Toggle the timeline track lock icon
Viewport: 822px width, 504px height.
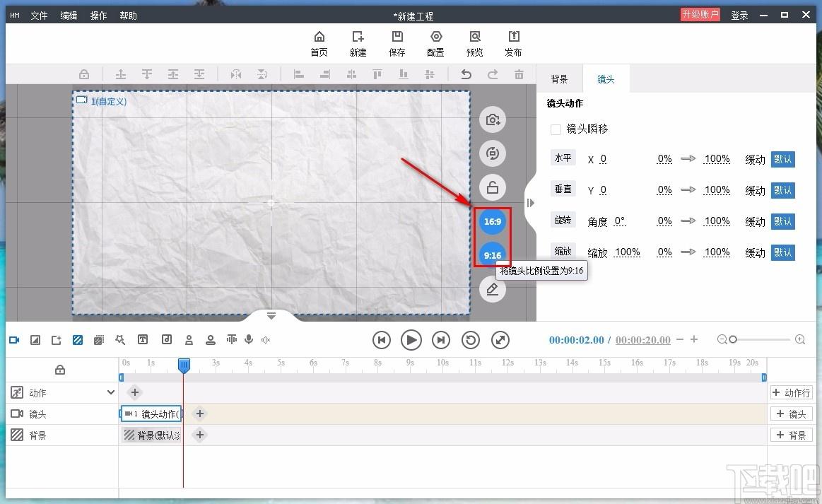(x=60, y=370)
